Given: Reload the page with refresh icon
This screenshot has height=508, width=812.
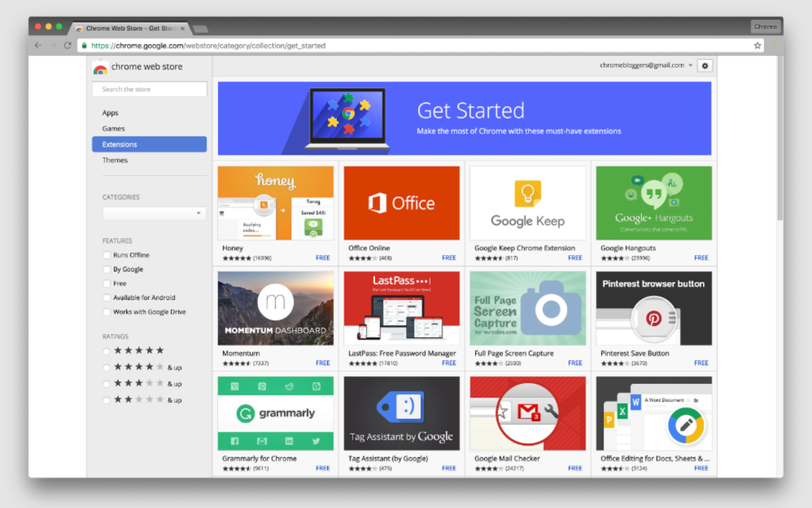Looking at the screenshot, I should tap(66, 45).
